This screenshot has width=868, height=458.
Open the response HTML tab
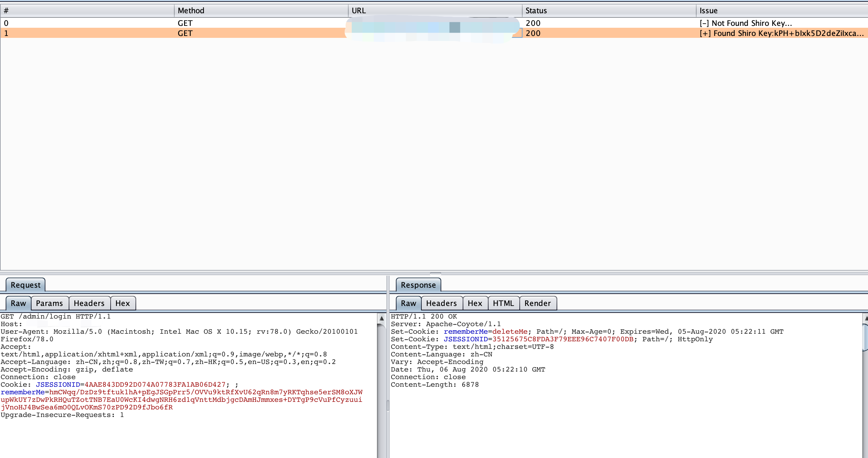[x=503, y=303]
